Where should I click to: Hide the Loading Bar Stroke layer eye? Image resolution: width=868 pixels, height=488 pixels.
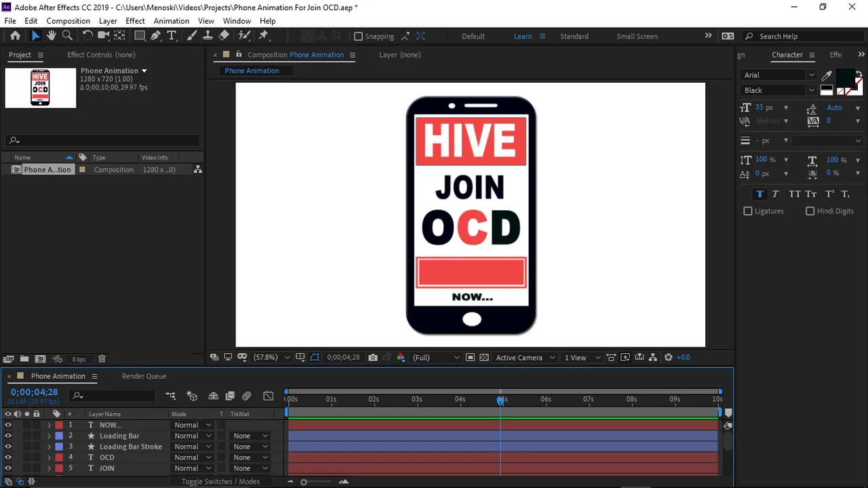(x=8, y=447)
